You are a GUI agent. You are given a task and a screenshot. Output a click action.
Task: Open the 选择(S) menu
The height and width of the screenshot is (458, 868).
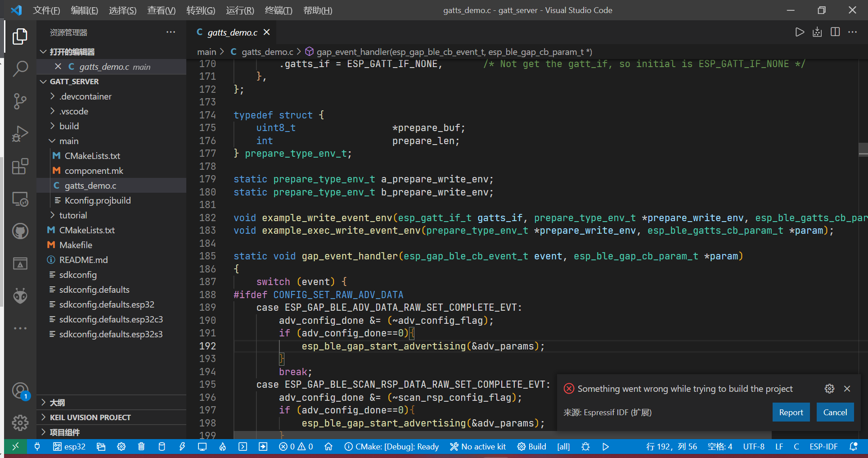coord(123,10)
